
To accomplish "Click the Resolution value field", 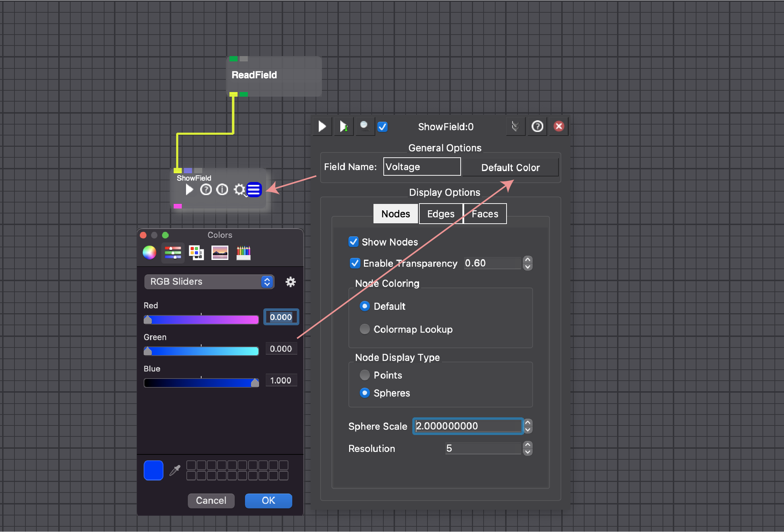I will pyautogui.click(x=483, y=448).
